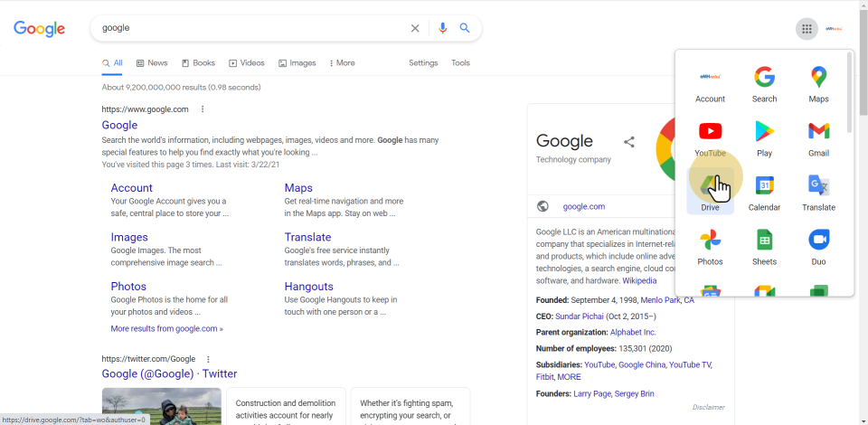Open Sheets from the apps panel
The image size is (868, 425).
[x=764, y=248]
